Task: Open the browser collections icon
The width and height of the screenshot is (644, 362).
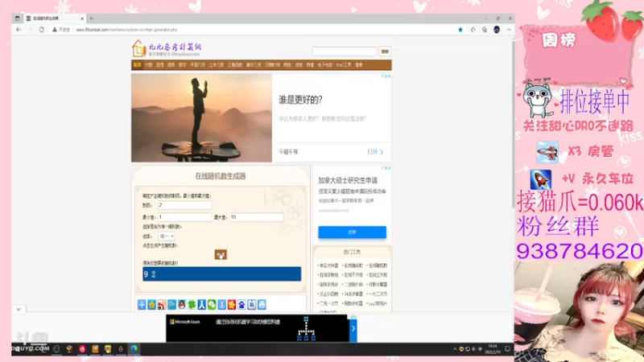Action: [x=485, y=30]
